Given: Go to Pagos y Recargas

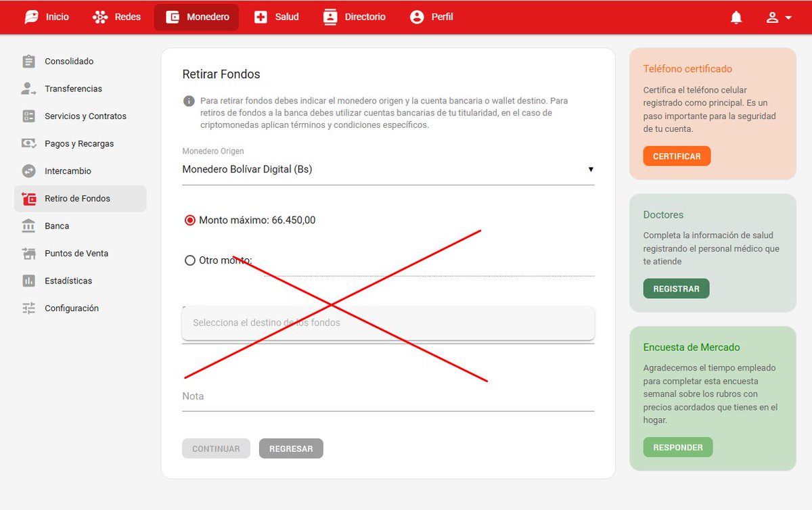Looking at the screenshot, I should tap(79, 143).
